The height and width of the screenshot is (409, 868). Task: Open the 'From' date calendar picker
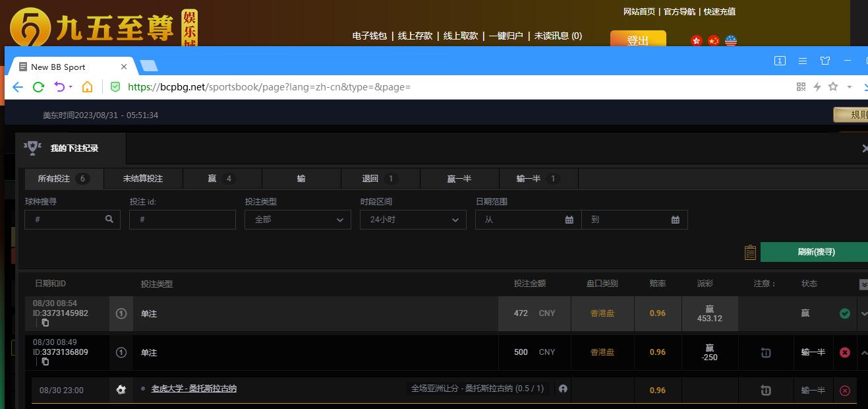point(569,220)
